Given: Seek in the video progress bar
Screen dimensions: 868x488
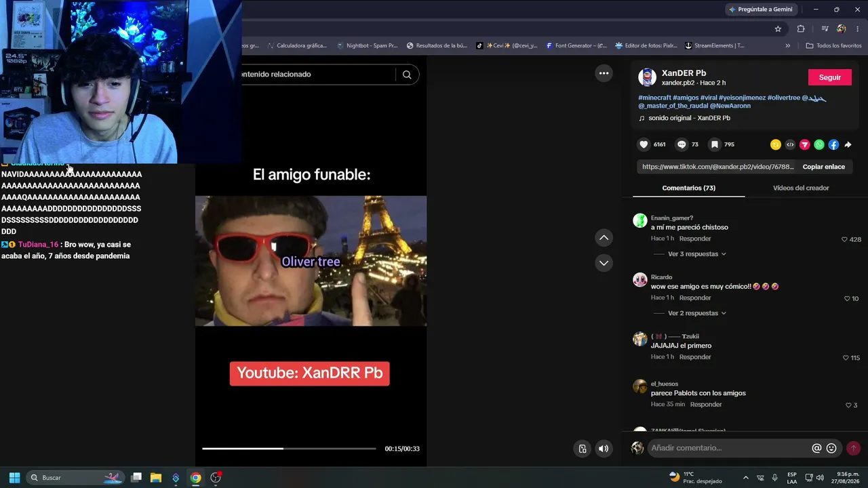Looking at the screenshot, I should (x=289, y=449).
